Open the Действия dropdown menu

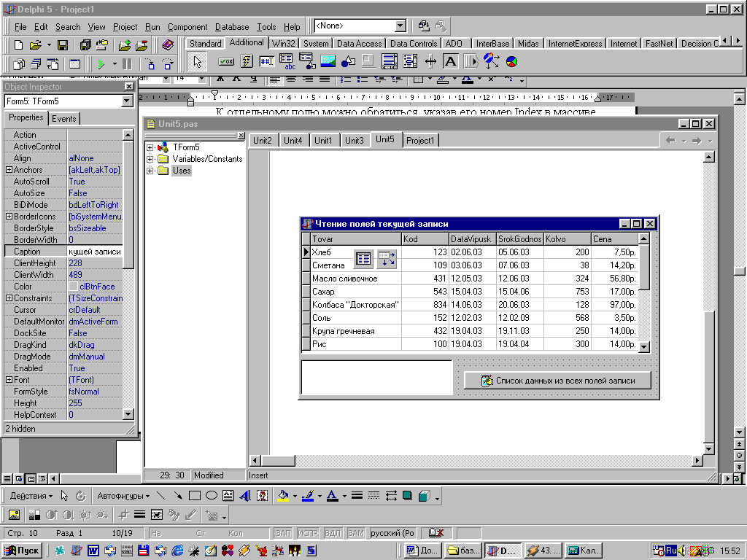click(x=31, y=496)
